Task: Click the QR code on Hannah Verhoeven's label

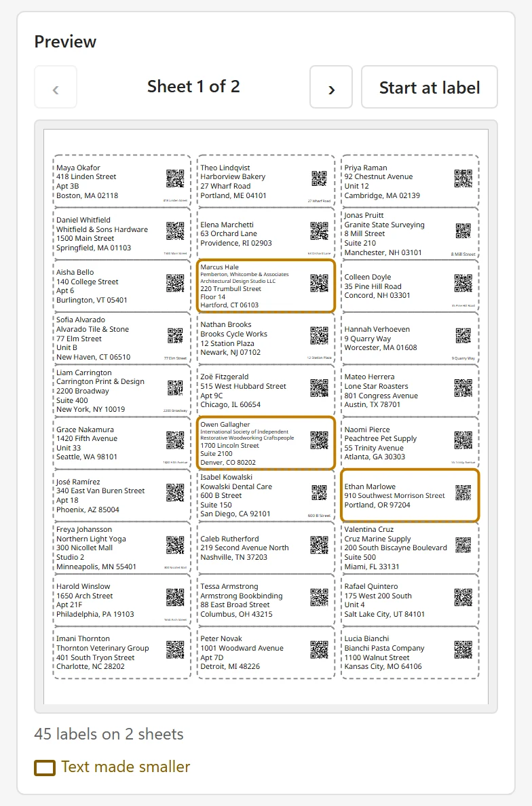Action: 463,336
